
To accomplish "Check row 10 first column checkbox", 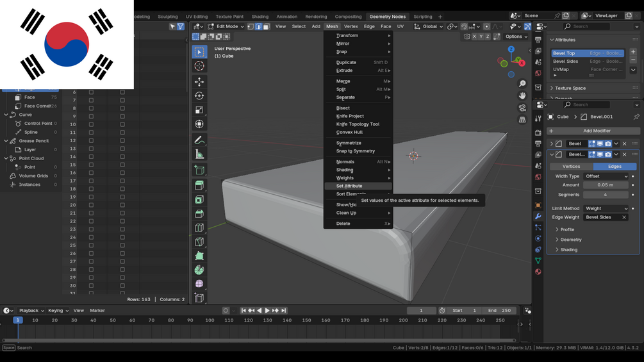I will 91,124.
